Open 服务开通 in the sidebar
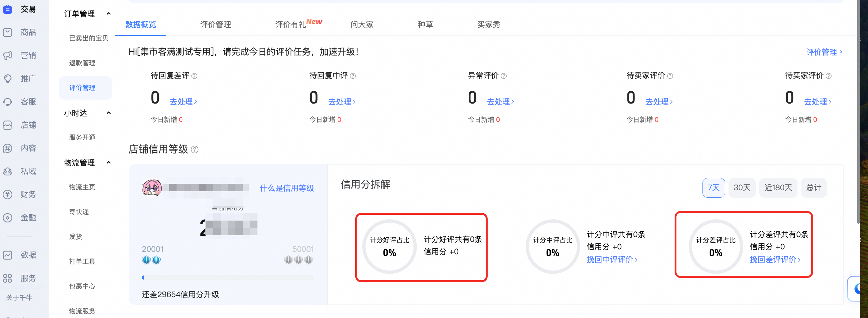 pos(82,138)
